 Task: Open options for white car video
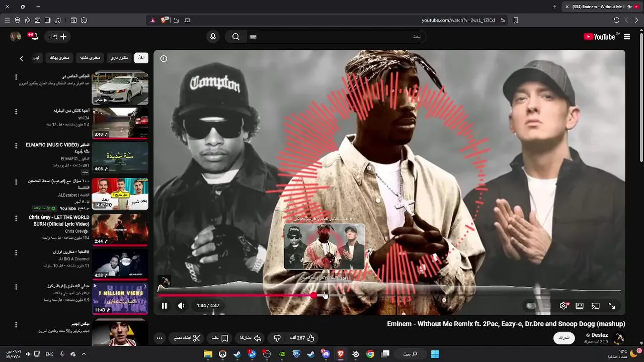click(x=16, y=77)
